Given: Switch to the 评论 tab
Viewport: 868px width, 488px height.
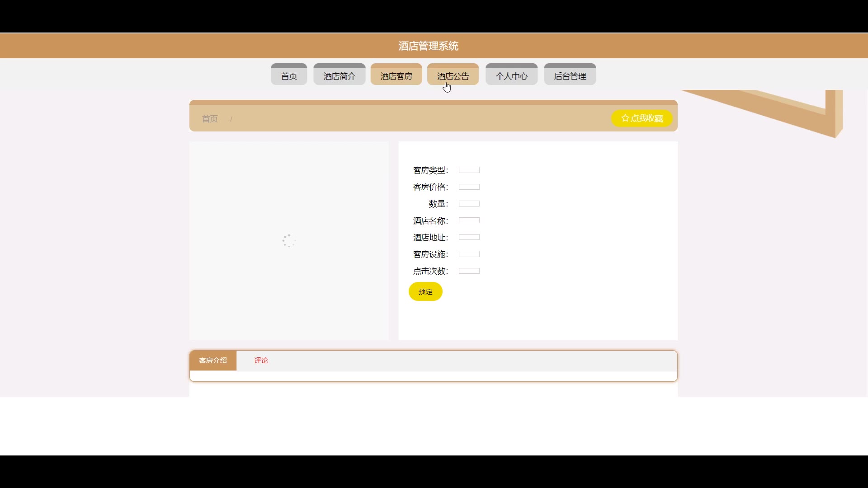Looking at the screenshot, I should (x=261, y=361).
